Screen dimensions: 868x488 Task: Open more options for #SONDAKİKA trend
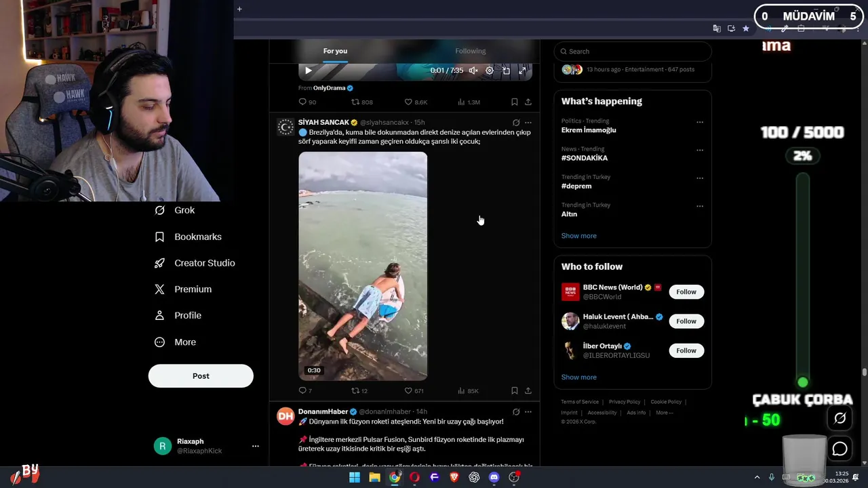700,150
